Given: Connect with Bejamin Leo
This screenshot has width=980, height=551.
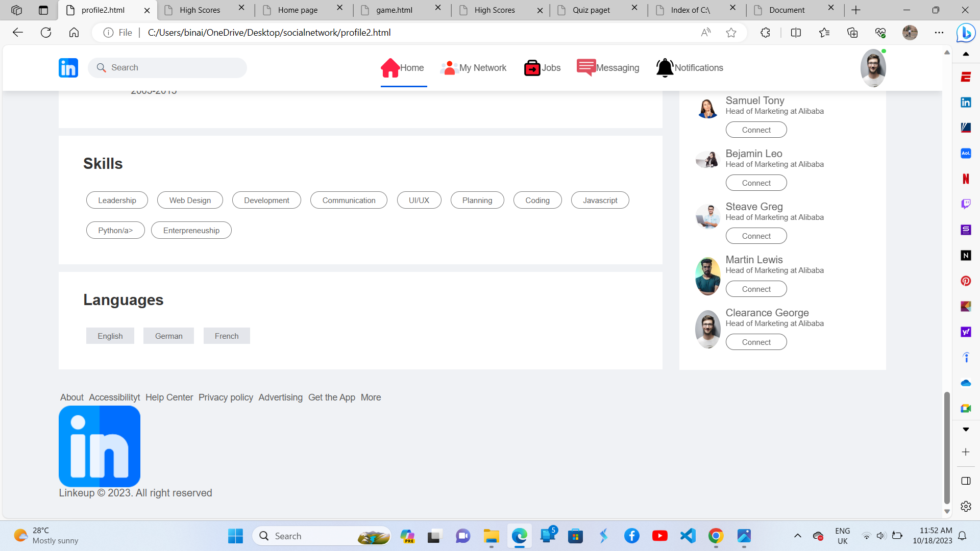Looking at the screenshot, I should coord(756,183).
